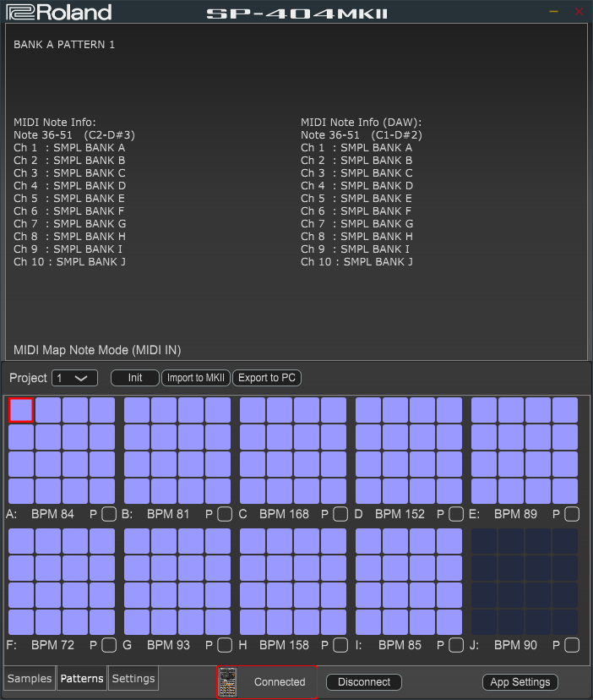
Task: Click the BPM 89 value of bank E
Action: tap(515, 514)
